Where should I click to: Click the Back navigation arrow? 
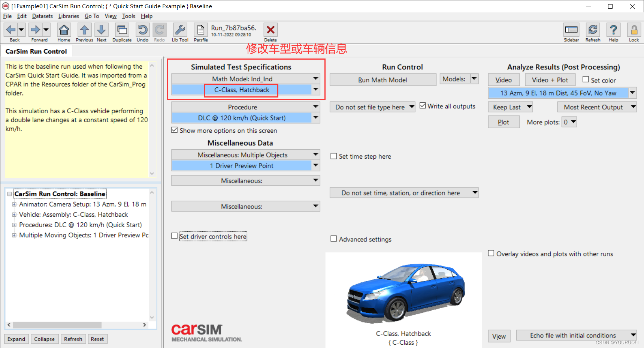click(11, 30)
